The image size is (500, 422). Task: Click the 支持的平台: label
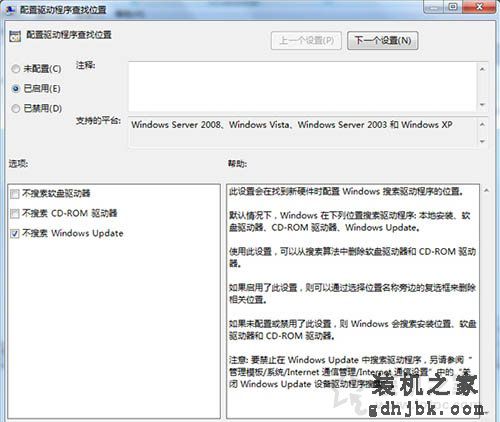tap(98, 121)
